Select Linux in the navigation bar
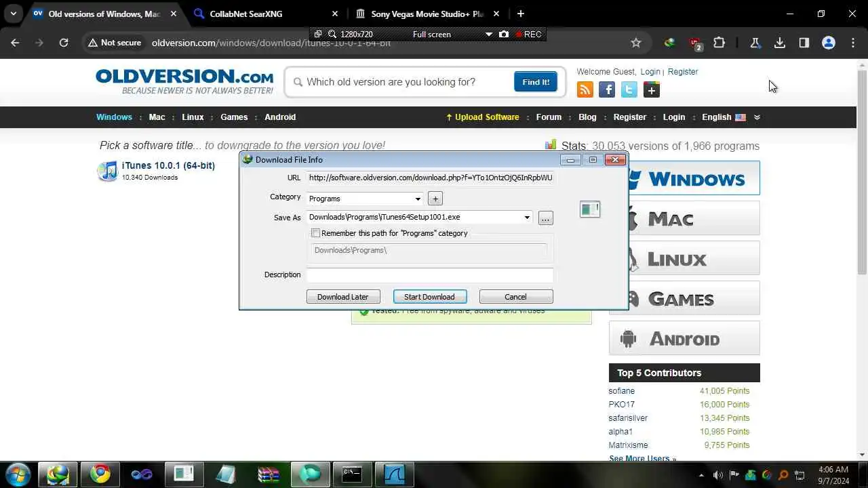 [x=193, y=117]
